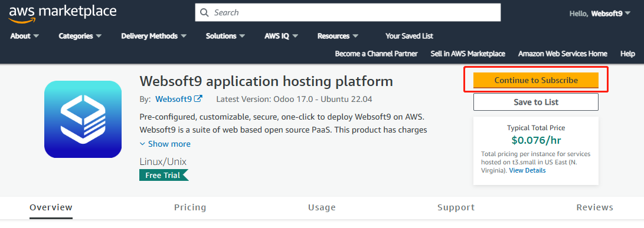Open the Solutions dropdown

point(225,36)
